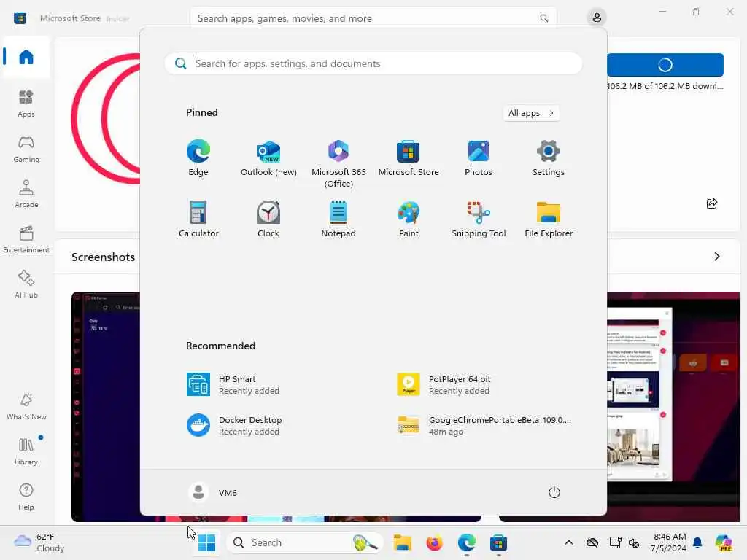Screen dimensions: 747x560
Task: Launch Copilot preview icon in taskbar
Action: point(724,542)
